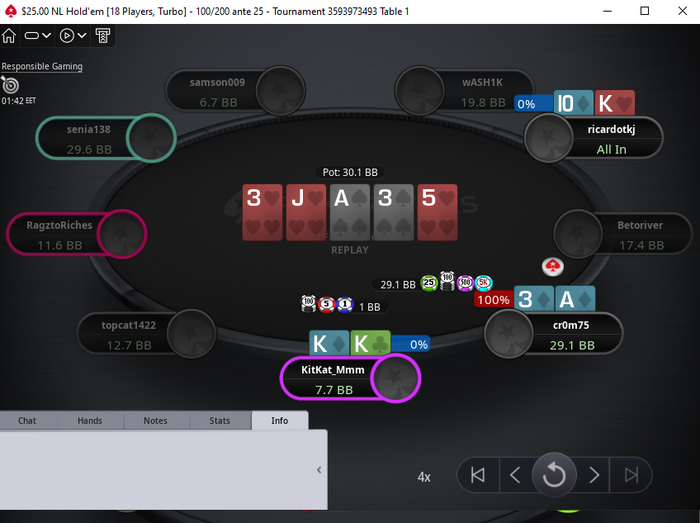
Task: Click the target icon below Responsible Gaming
Action: point(10,85)
